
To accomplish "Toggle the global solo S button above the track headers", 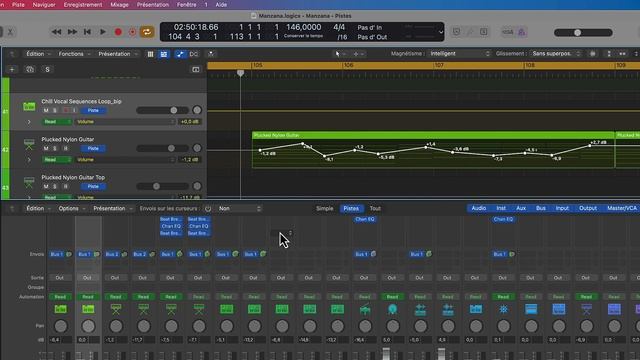I will click(47, 69).
